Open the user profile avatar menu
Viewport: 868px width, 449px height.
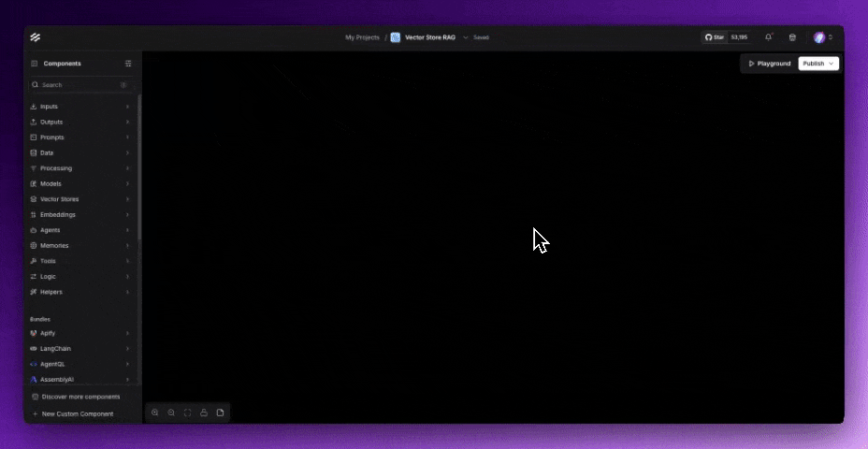tap(822, 37)
